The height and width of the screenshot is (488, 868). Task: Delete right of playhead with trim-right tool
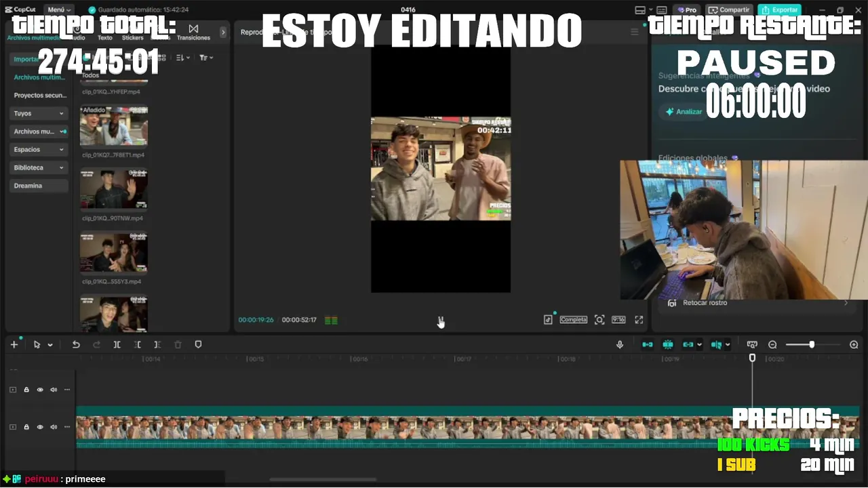157,344
